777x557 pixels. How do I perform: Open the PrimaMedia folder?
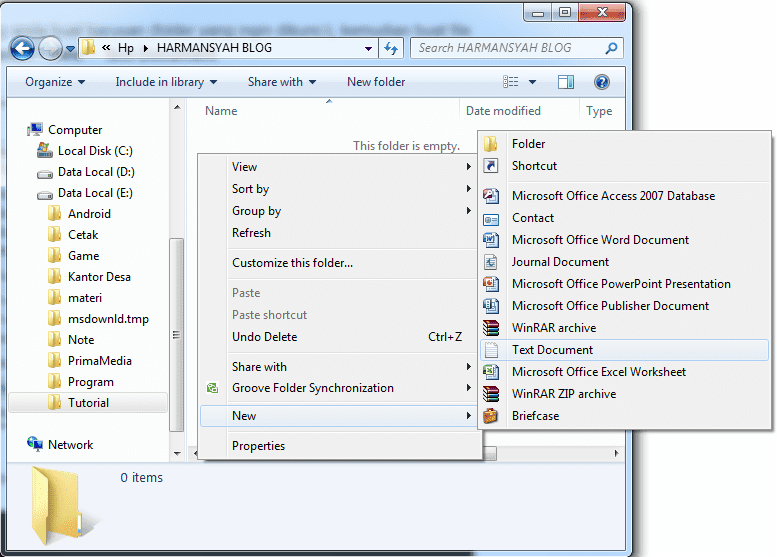click(90, 361)
